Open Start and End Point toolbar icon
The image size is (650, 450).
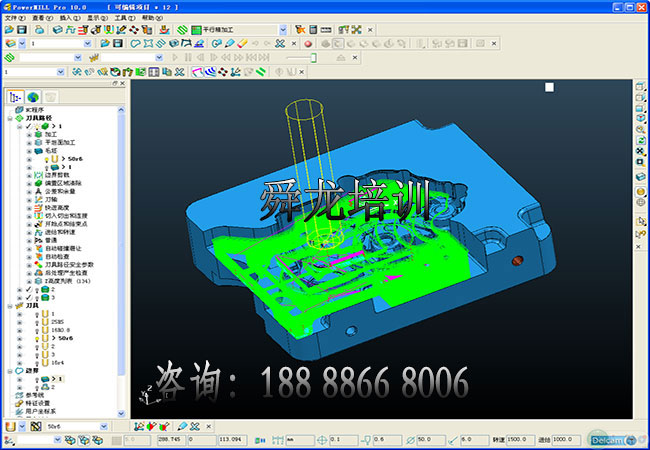(x=96, y=30)
